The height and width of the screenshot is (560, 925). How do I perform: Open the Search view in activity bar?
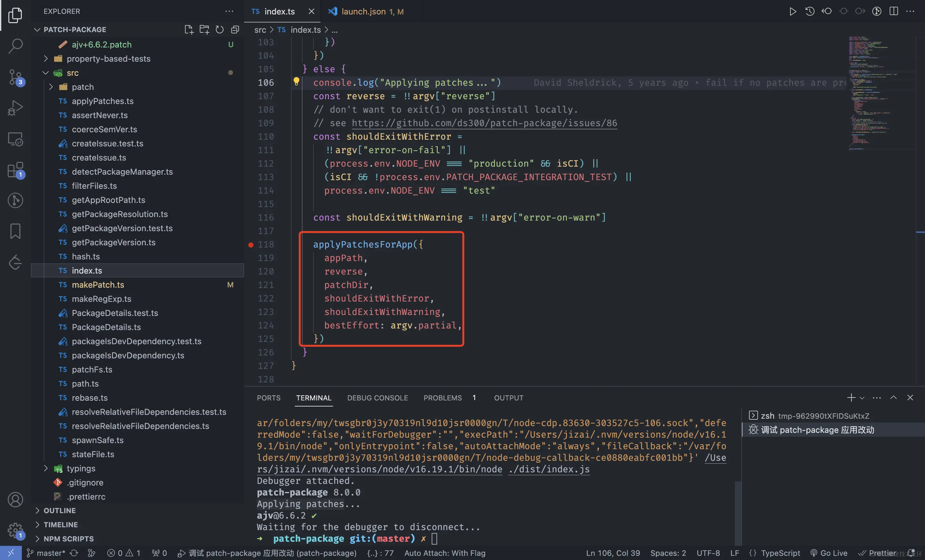coord(15,46)
